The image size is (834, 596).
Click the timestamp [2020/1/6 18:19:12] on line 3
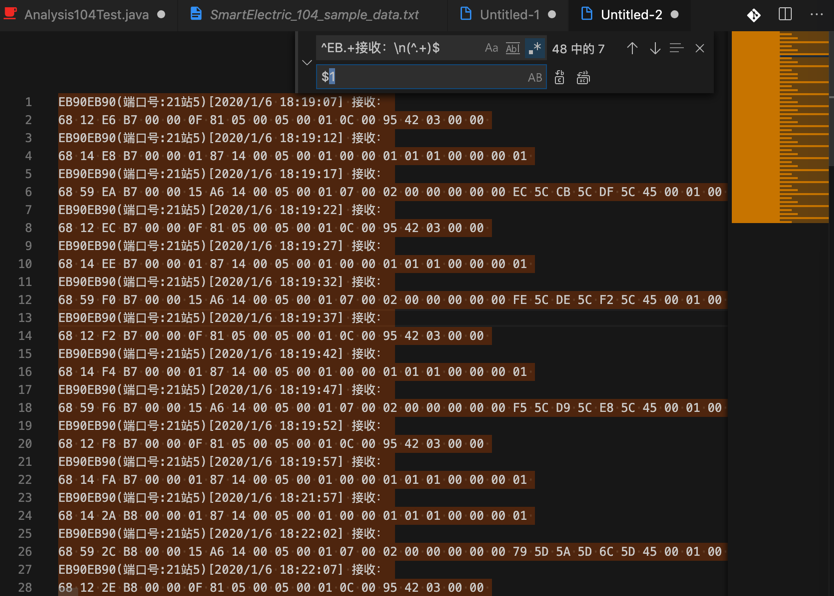click(x=276, y=138)
